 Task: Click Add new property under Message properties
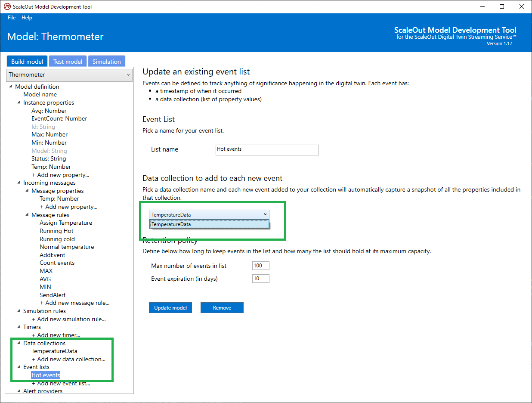click(69, 207)
